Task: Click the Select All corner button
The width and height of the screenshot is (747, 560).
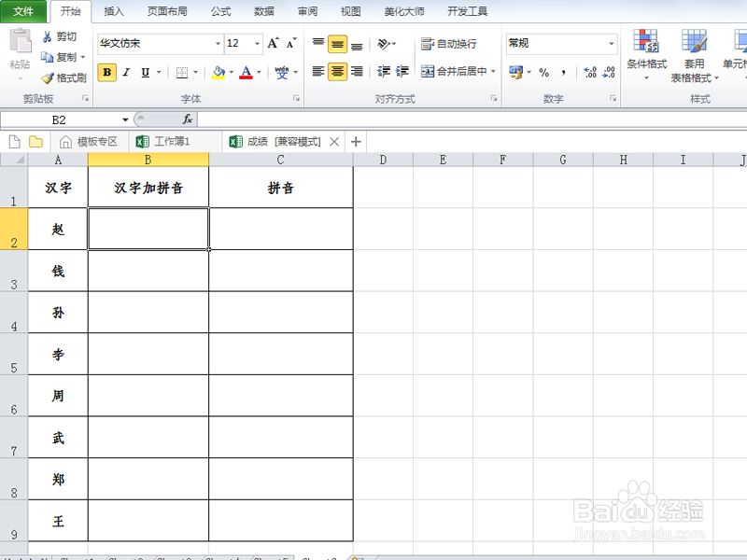Action: [x=14, y=160]
